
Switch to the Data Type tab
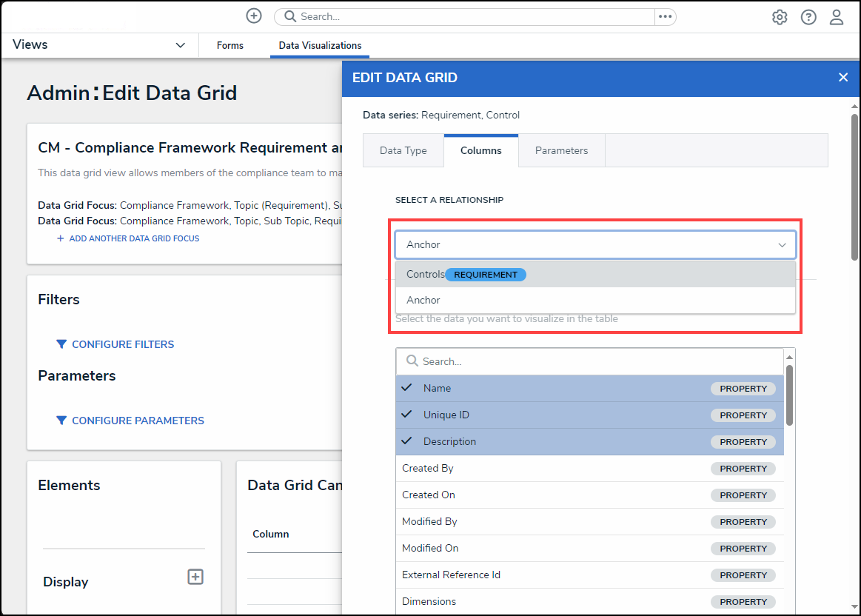pyautogui.click(x=403, y=150)
